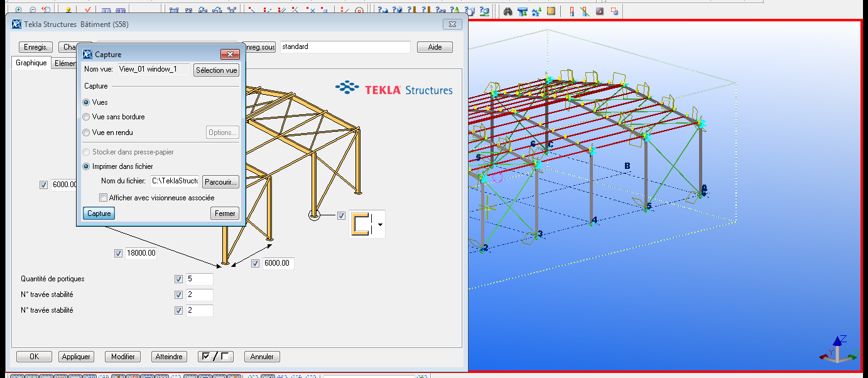Click the tan square plate icon
The height and width of the screenshot is (378, 868).
pos(551,11)
